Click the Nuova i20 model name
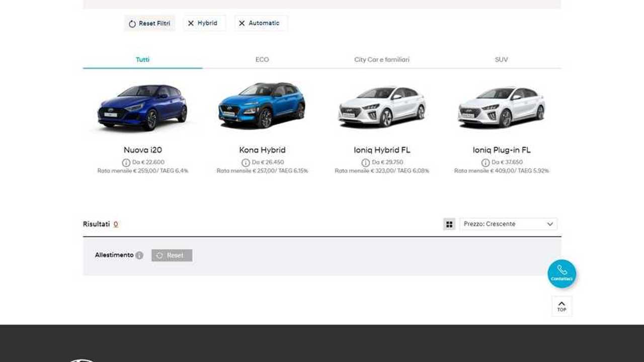 point(143,150)
